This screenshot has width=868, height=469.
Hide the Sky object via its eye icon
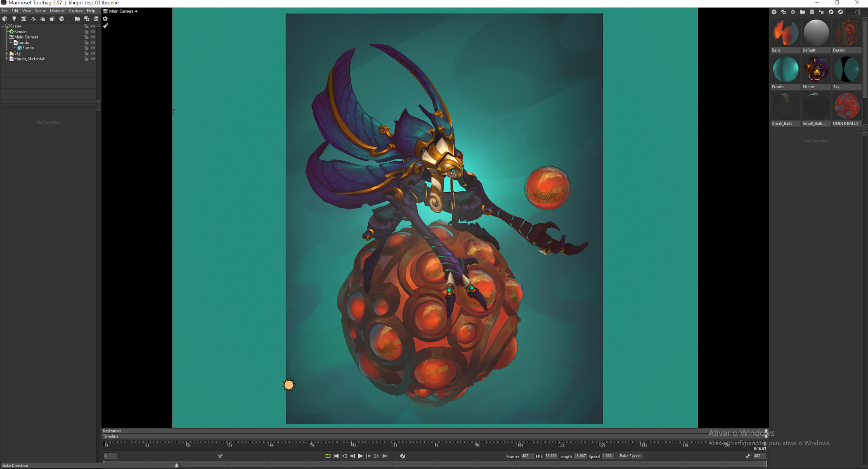tap(93, 53)
